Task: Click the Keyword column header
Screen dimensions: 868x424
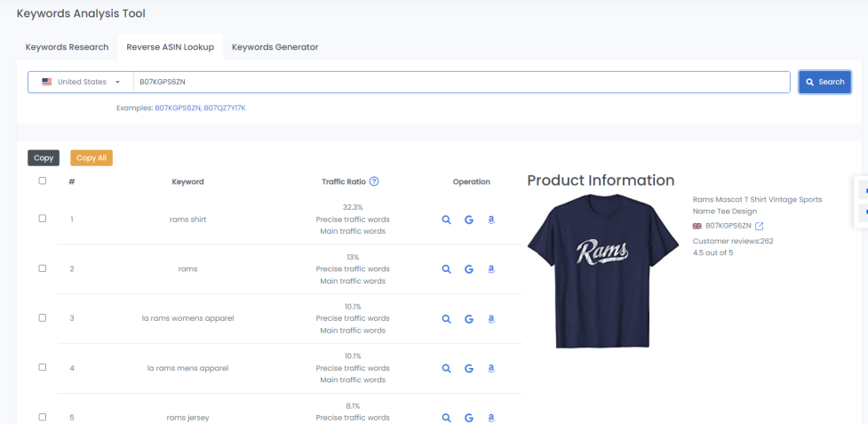Action: pyautogui.click(x=187, y=181)
